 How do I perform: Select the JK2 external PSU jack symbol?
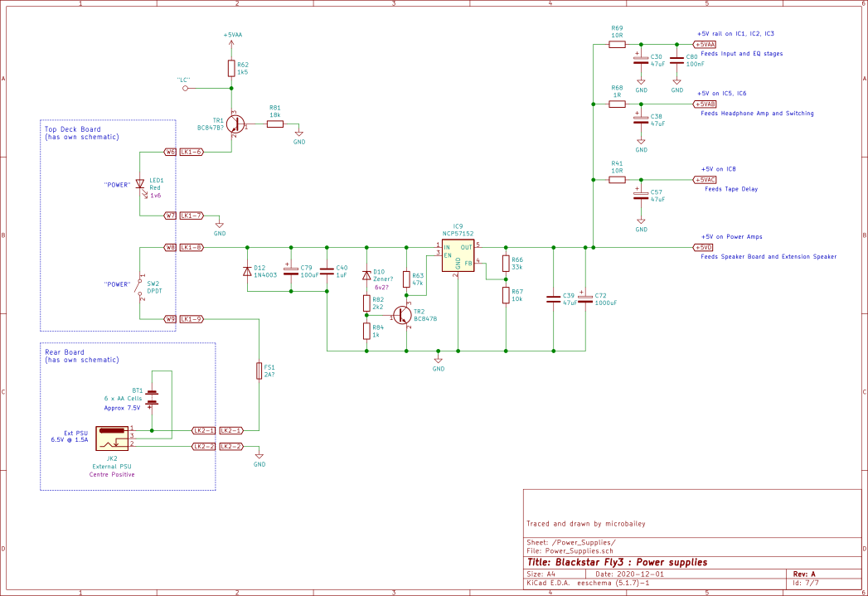click(112, 439)
